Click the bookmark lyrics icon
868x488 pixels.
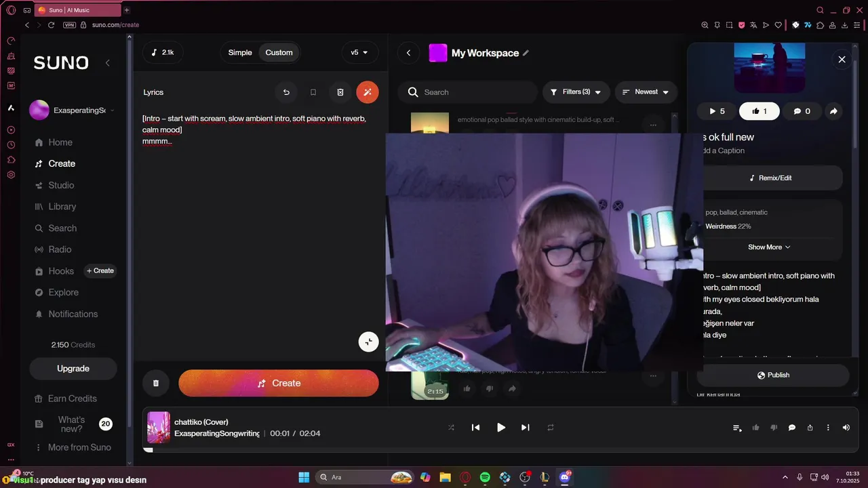tap(313, 92)
